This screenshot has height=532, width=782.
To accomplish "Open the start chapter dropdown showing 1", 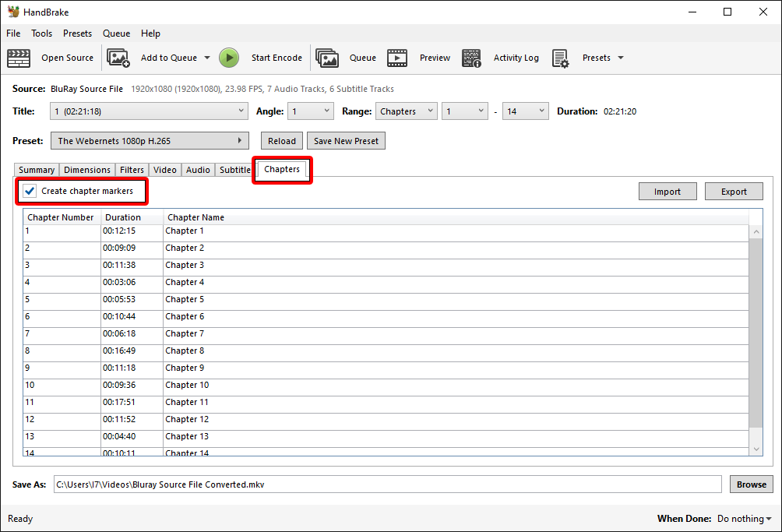I will [x=464, y=111].
